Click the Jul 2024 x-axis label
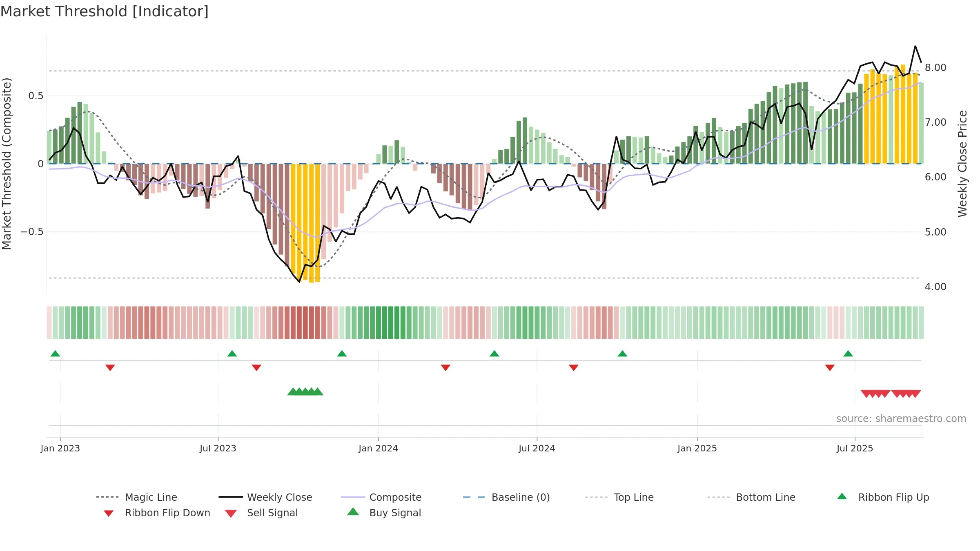Screen dimensions: 980x551 [537, 448]
